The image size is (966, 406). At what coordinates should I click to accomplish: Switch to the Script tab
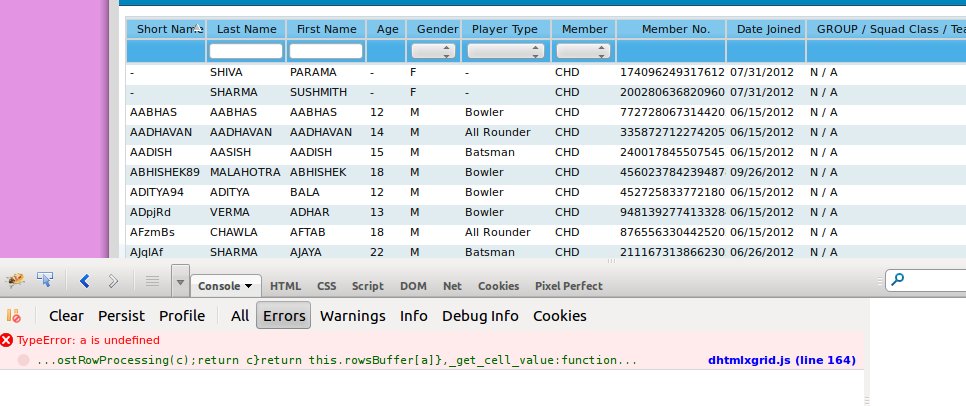coord(368,286)
